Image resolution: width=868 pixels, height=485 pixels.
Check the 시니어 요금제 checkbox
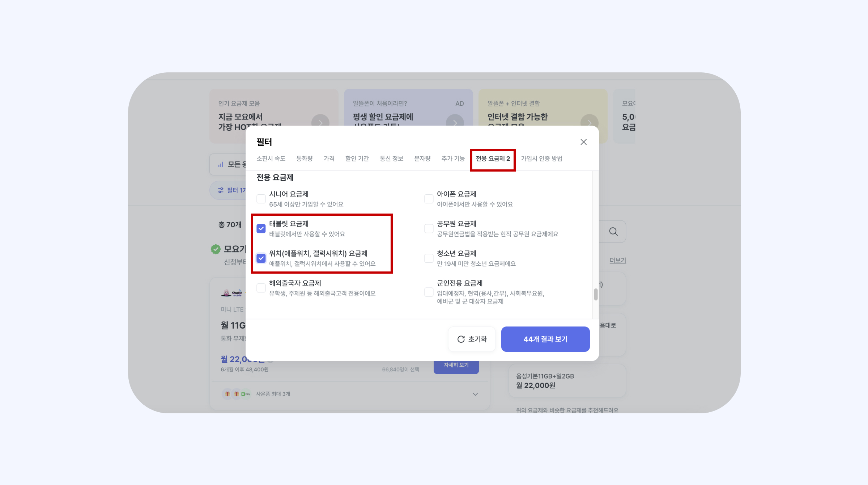(261, 199)
